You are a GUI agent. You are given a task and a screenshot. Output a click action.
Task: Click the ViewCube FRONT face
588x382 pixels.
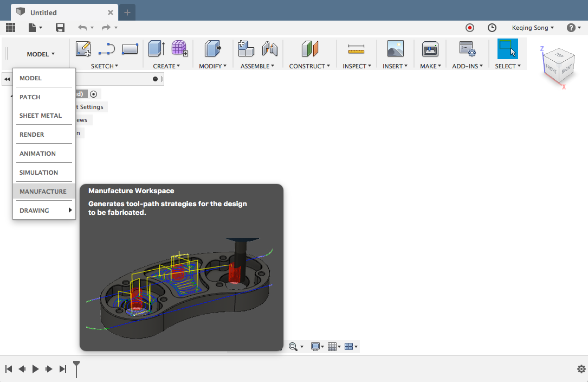[551, 69]
